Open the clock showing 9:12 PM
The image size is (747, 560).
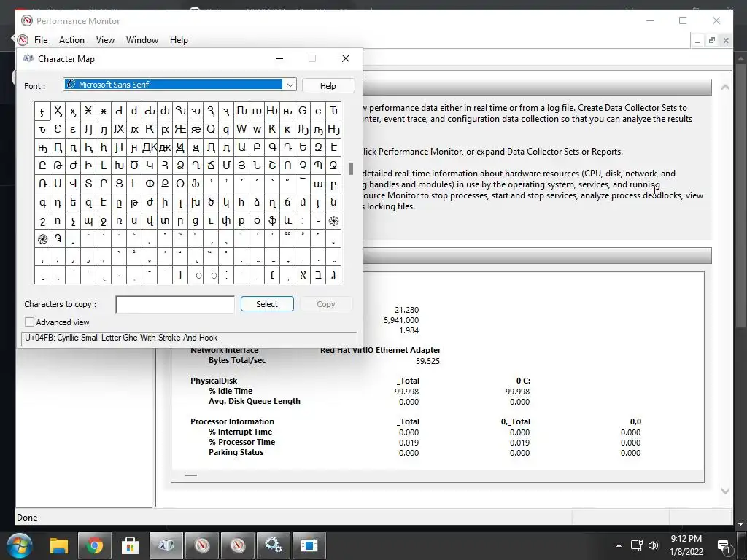point(686,545)
